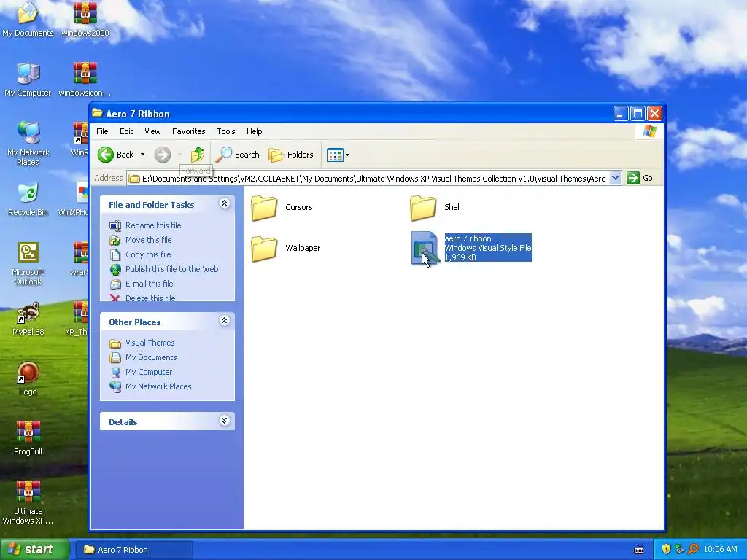The image size is (747, 560).
Task: Click the green Back arrow button
Action: [x=106, y=155]
